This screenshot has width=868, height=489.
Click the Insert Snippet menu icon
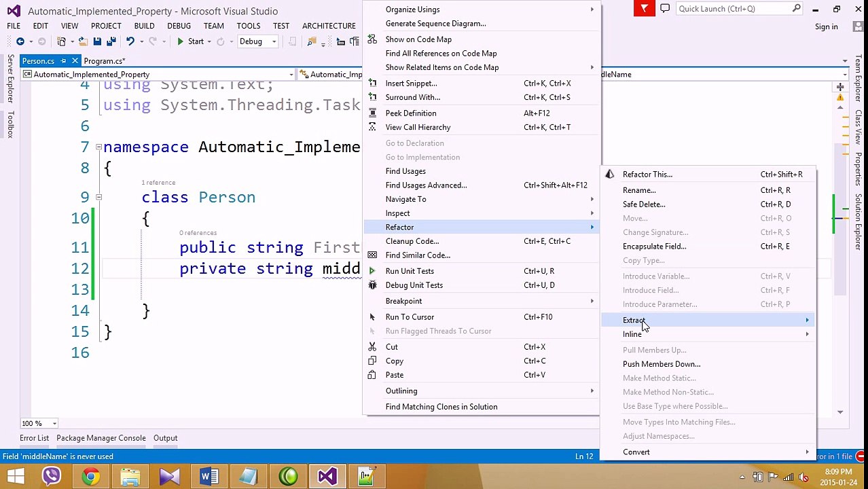tap(372, 84)
